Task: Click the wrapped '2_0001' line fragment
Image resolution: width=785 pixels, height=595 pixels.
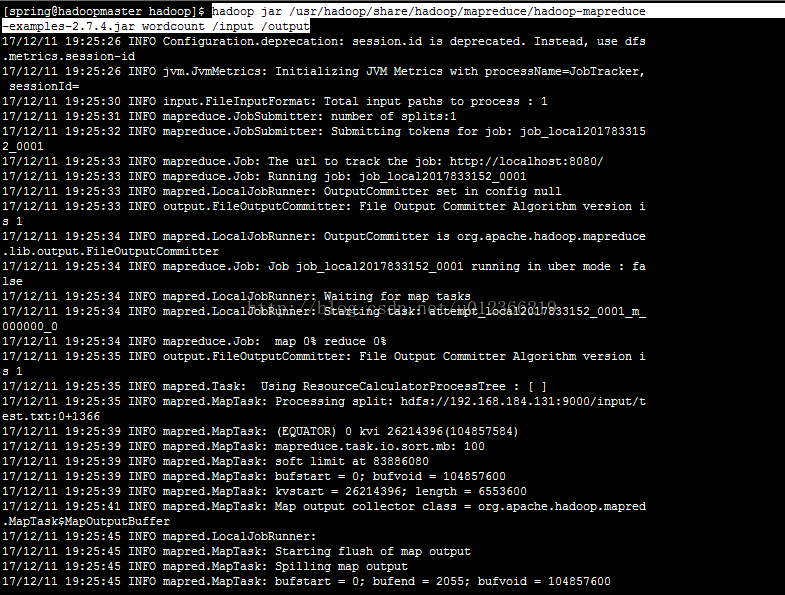Action: point(23,146)
